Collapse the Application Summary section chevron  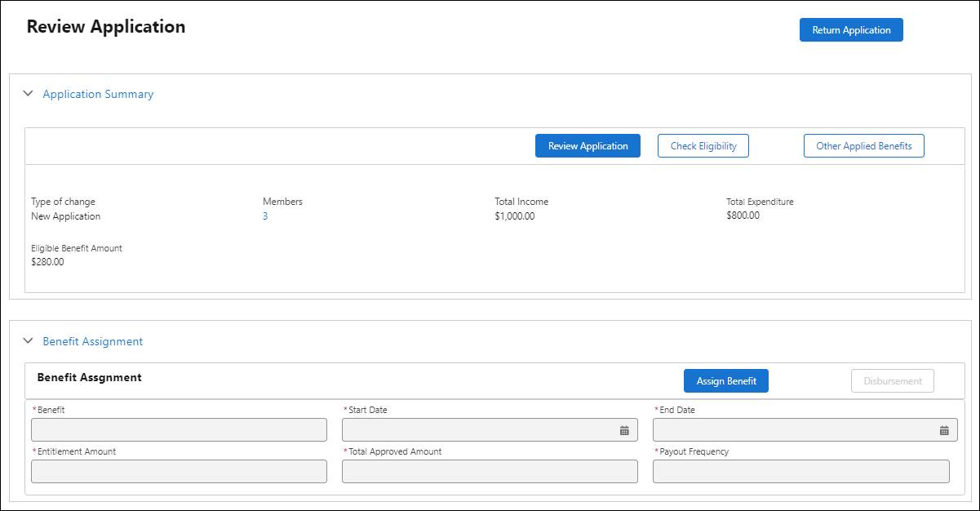click(28, 94)
